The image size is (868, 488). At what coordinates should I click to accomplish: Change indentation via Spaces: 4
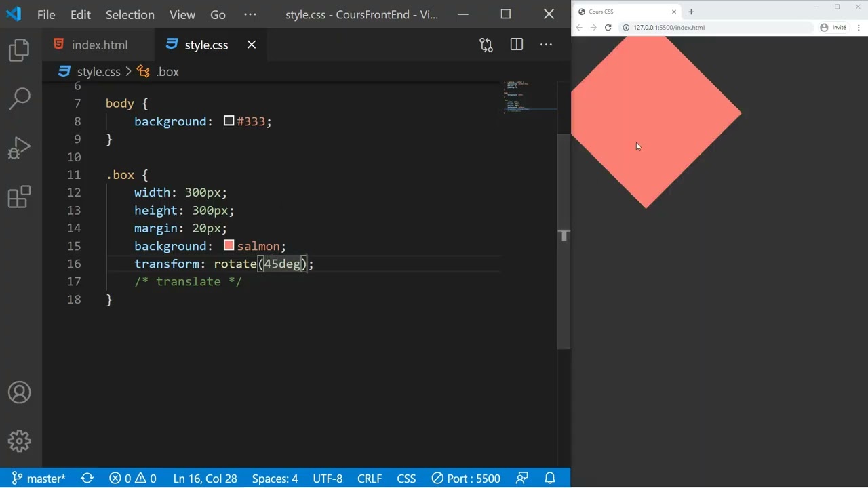tap(275, 479)
